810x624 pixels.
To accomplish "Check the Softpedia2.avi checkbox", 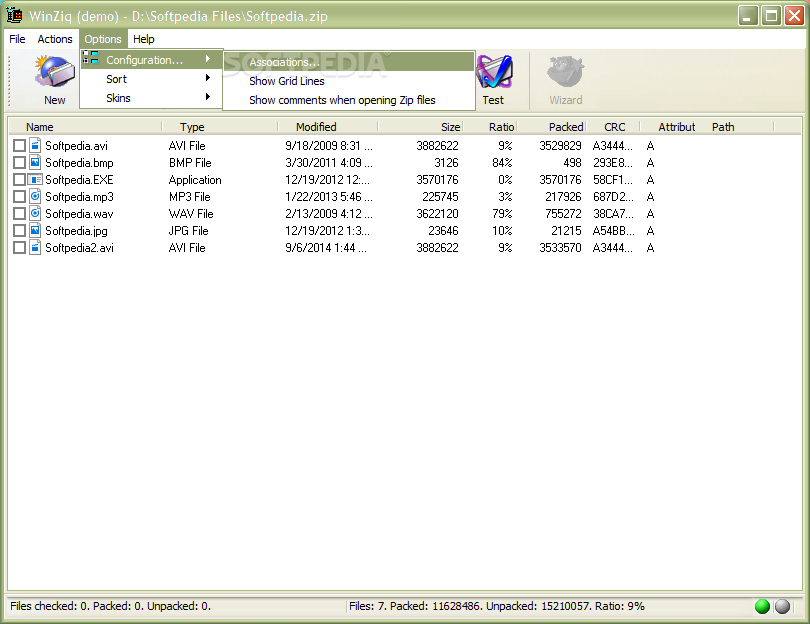I will click(x=19, y=248).
